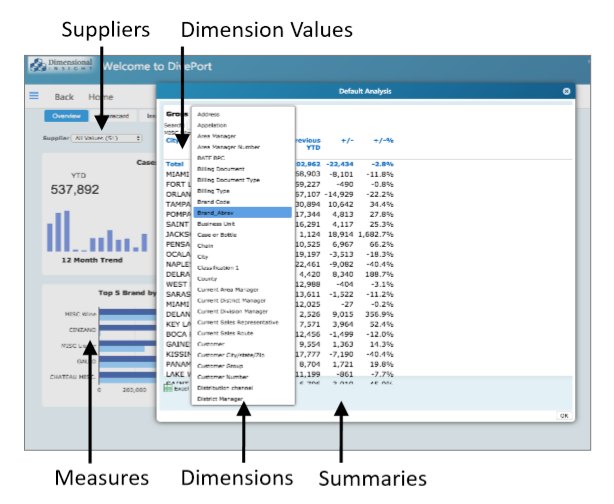Click the Excel export icon
614x504 pixels.
click(x=168, y=388)
